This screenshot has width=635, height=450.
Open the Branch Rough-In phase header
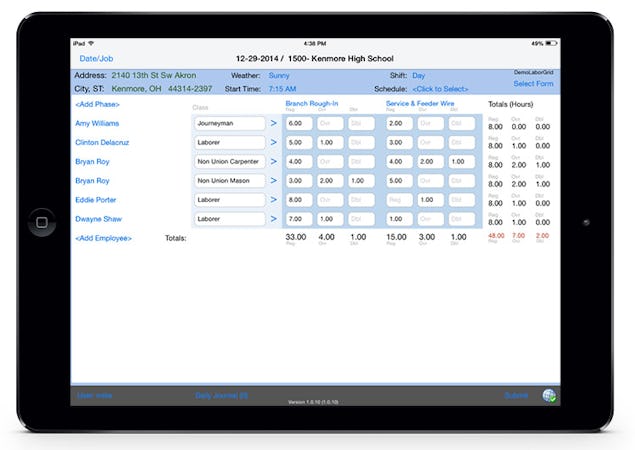pyautogui.click(x=311, y=103)
